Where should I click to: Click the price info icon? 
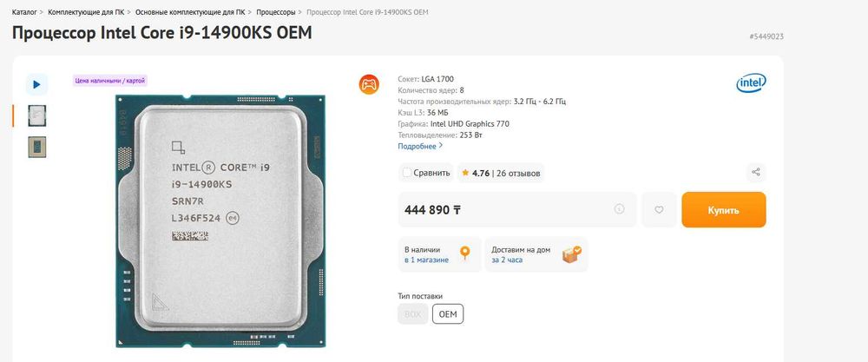[620, 209]
